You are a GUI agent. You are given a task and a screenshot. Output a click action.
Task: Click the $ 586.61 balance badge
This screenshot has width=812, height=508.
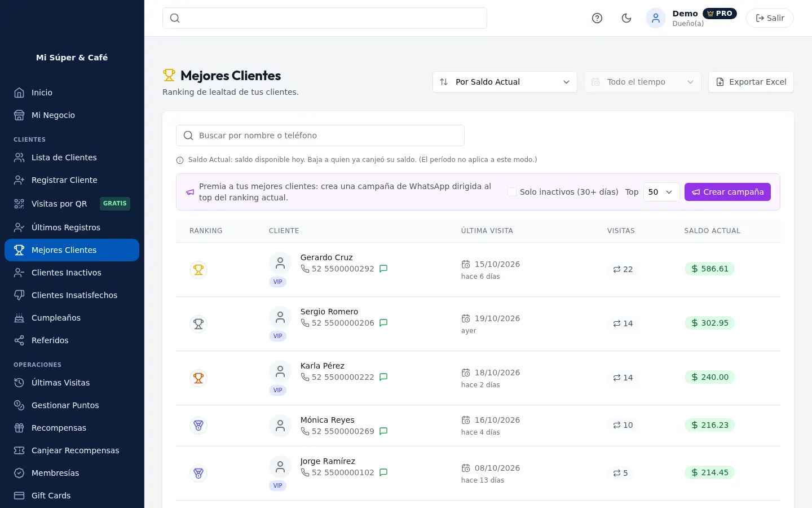pos(709,269)
